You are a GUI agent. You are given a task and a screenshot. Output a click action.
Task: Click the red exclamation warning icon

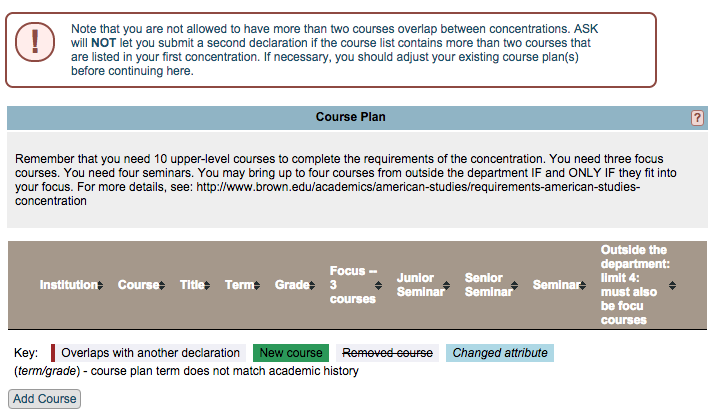(35, 42)
